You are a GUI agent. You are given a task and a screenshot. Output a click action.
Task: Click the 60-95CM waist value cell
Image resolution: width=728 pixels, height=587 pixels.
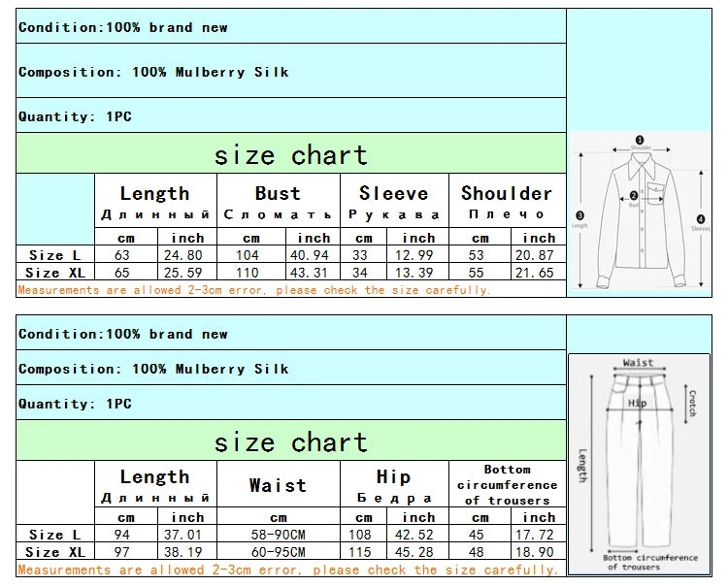click(x=278, y=551)
